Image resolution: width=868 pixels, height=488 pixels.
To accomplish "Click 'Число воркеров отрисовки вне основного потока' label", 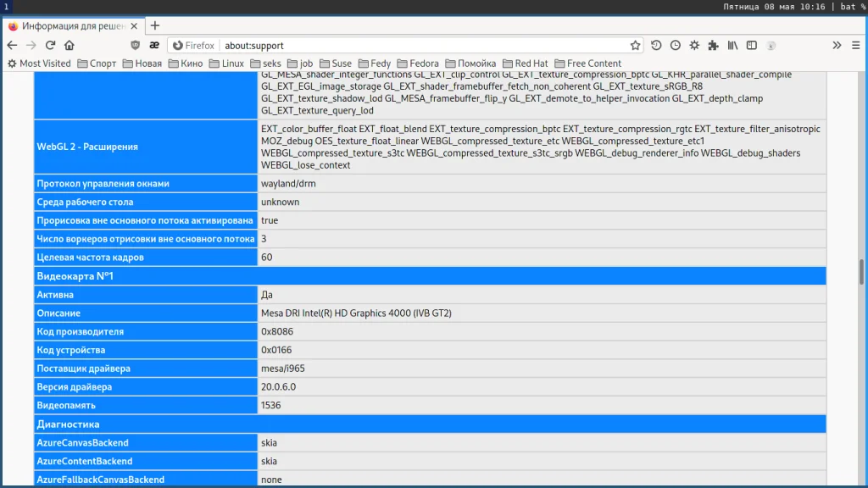I will click(146, 239).
